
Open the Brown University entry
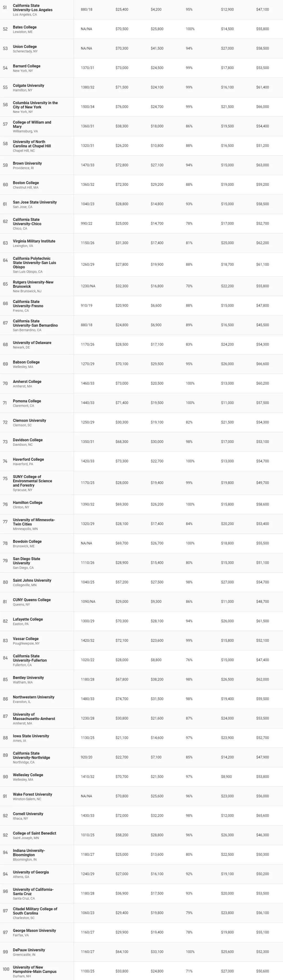(x=28, y=164)
